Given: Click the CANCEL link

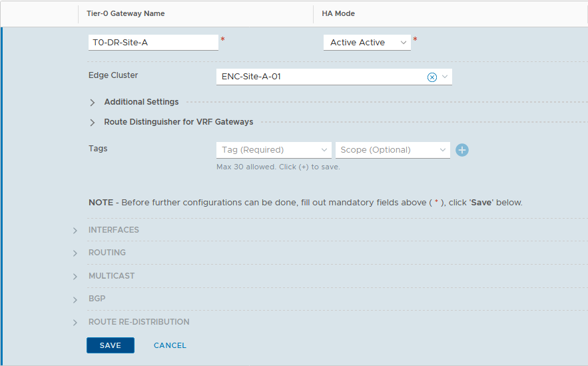Looking at the screenshot, I should pyautogui.click(x=170, y=345).
